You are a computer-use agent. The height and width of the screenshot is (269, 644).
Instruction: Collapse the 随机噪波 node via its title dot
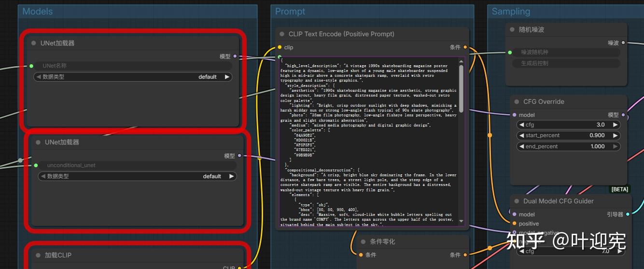(x=512, y=29)
